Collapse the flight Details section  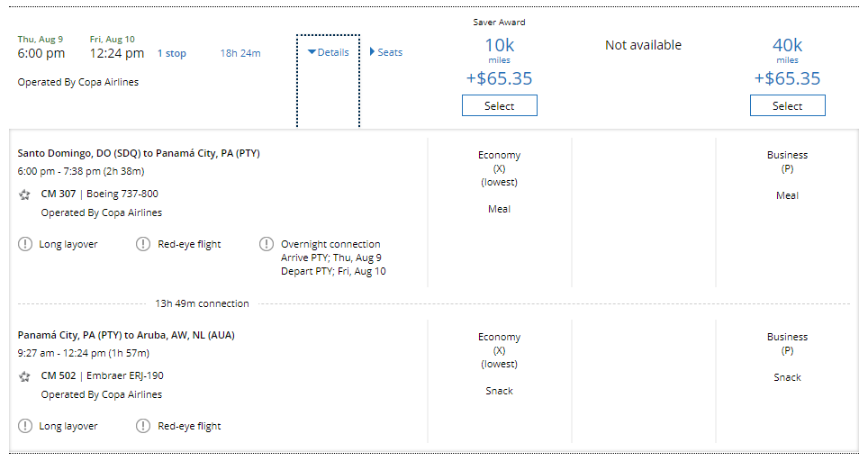click(328, 52)
